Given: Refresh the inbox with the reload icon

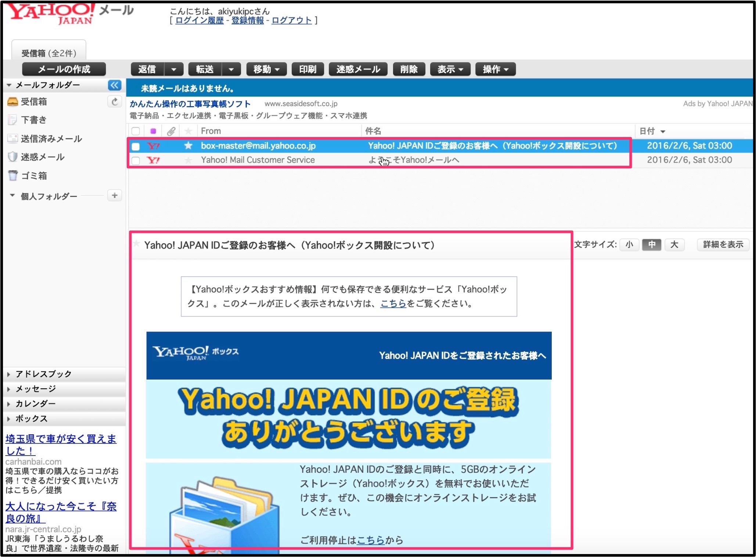Looking at the screenshot, I should (x=115, y=102).
